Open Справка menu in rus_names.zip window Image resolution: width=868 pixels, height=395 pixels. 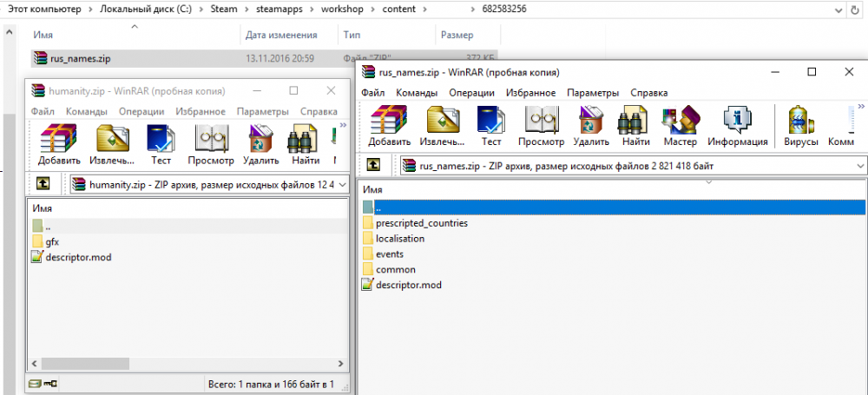point(648,93)
